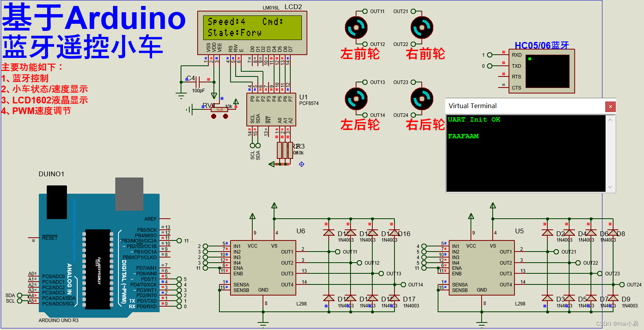Click SCL terminal below PCF8574

click(252, 145)
